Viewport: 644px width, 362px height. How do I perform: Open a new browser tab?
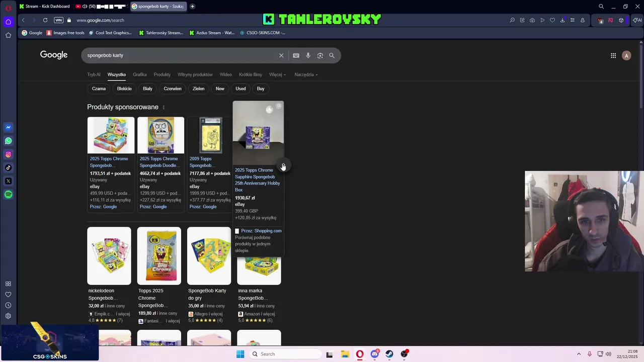point(192,7)
